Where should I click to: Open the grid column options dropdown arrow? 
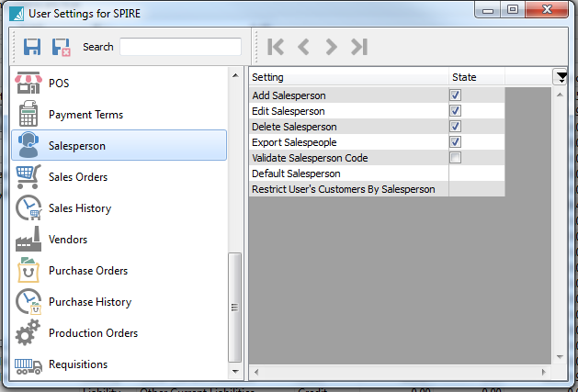click(x=560, y=77)
